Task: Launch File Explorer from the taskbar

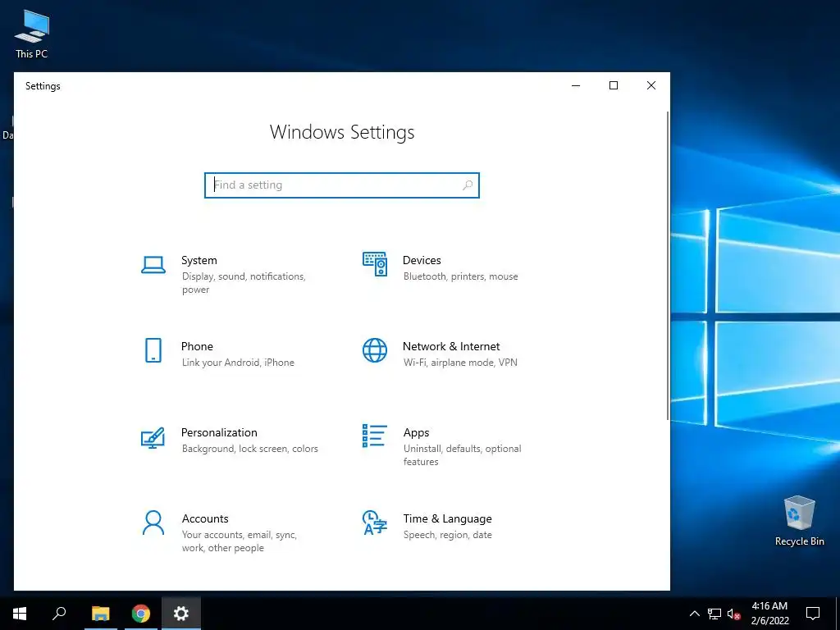Action: [x=100, y=614]
